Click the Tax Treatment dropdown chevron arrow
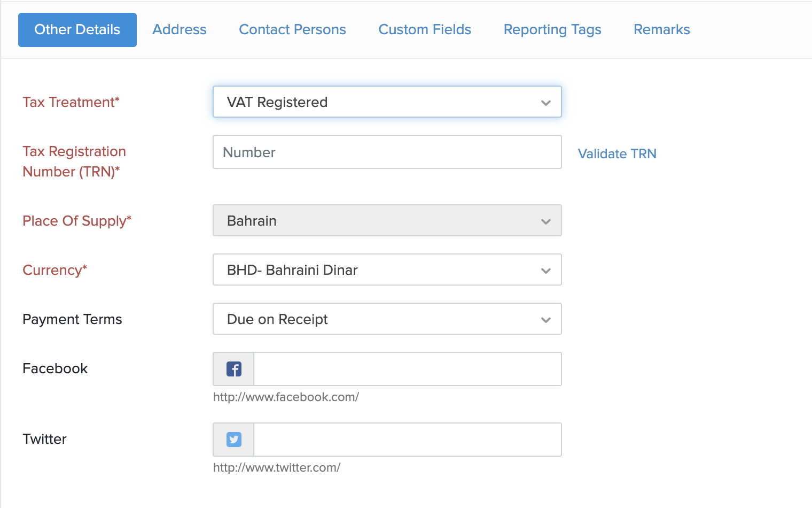The width and height of the screenshot is (812, 508). pyautogui.click(x=545, y=103)
